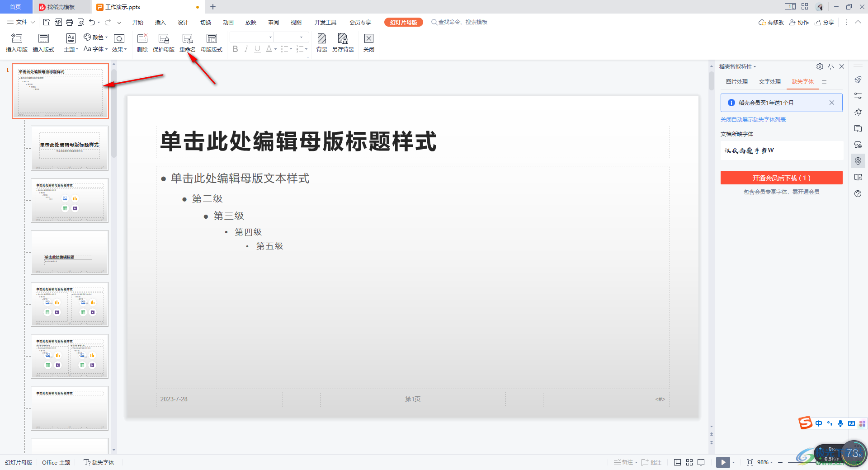Toggle bold formatting
Viewport: 868px width, 470px height.
click(235, 49)
